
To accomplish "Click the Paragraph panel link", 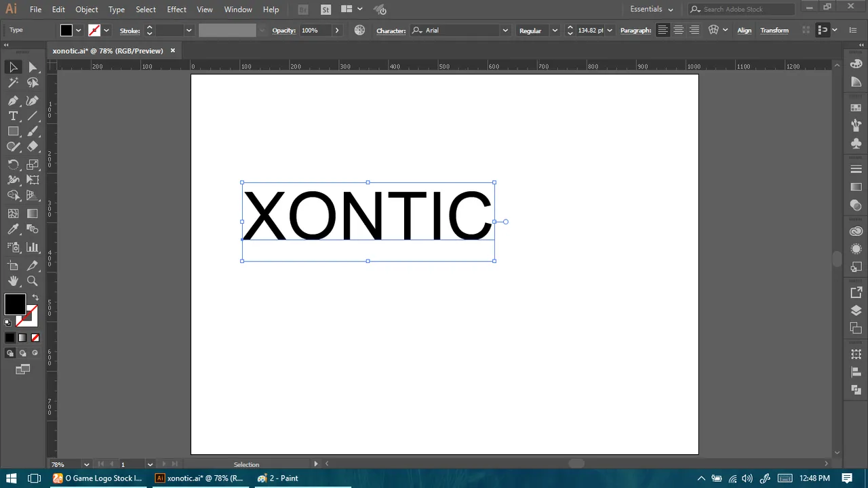I will (x=635, y=30).
